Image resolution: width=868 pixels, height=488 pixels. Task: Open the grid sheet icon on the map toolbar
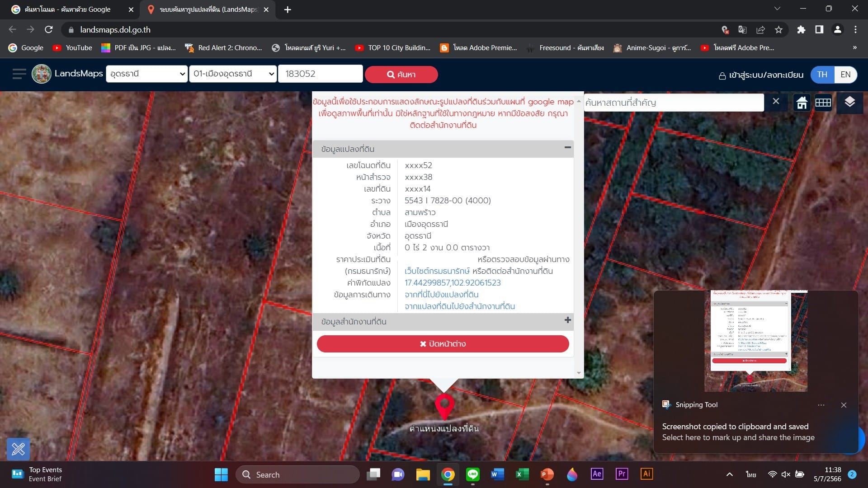click(823, 103)
